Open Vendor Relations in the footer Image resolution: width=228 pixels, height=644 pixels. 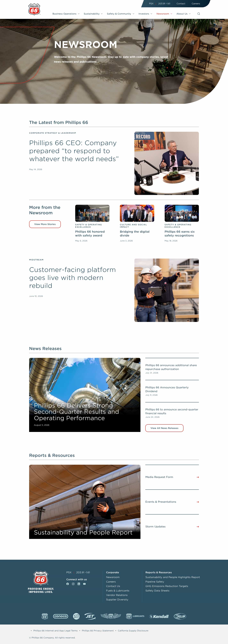click(x=117, y=595)
